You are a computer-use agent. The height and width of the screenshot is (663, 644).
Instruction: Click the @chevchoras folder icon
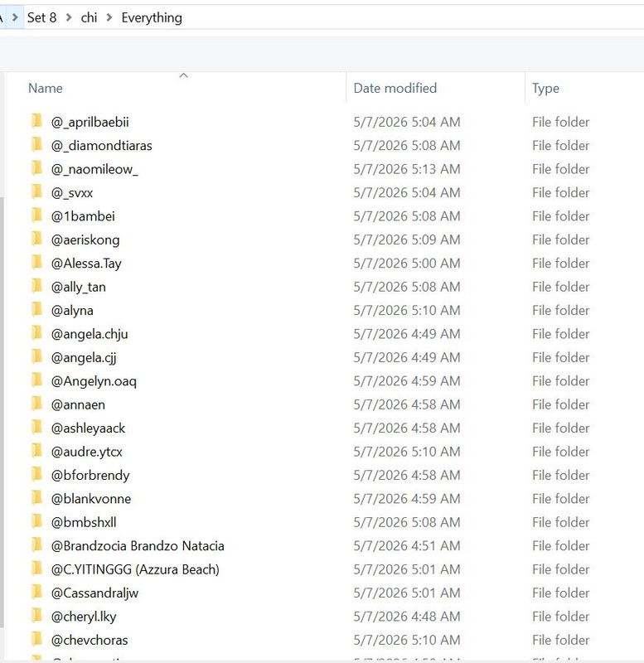pyautogui.click(x=36, y=640)
